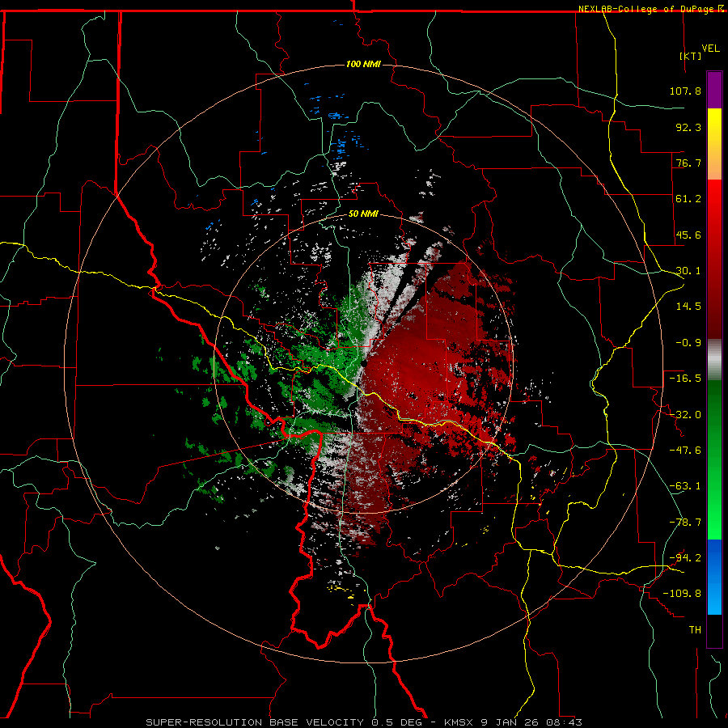Click the 9 JAN 26 08:43 timestamp

point(531,722)
